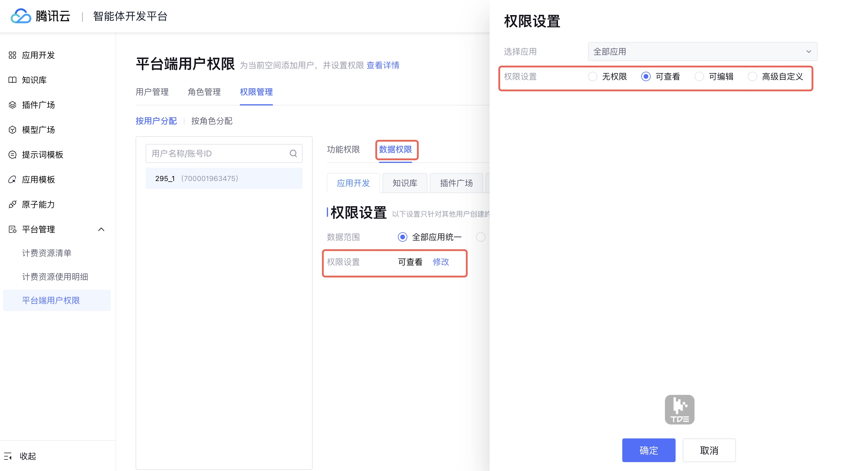
Task: Click the 原子能力 icon in sidebar
Action: [12, 204]
